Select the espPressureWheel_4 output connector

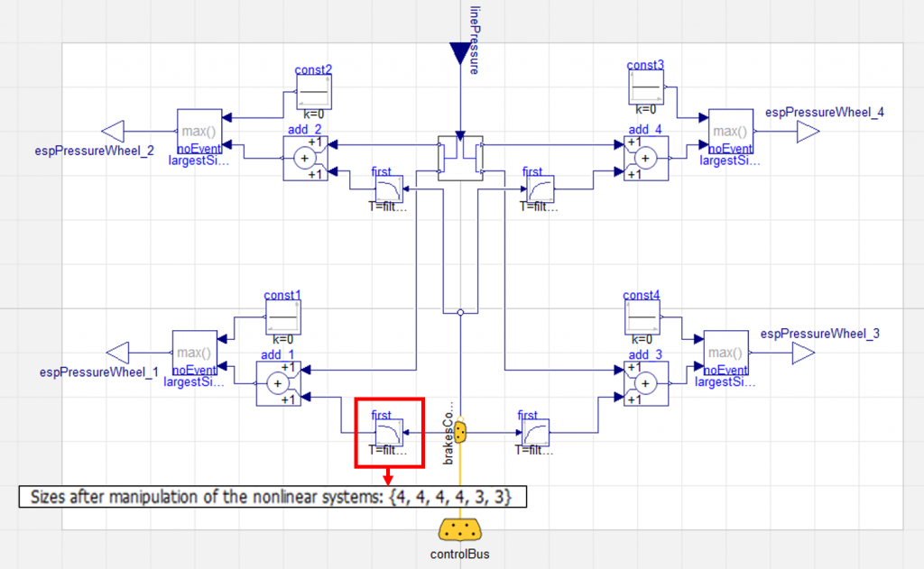808,132
